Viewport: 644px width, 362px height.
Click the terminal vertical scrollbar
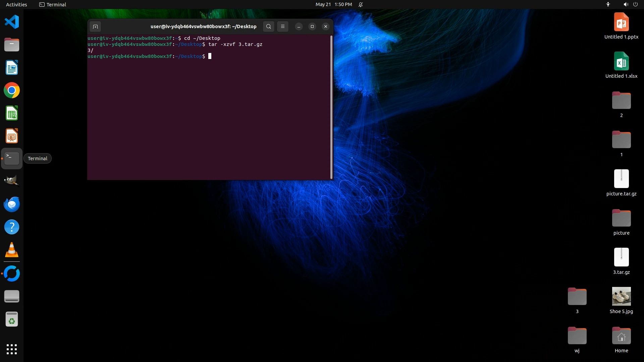[331, 107]
